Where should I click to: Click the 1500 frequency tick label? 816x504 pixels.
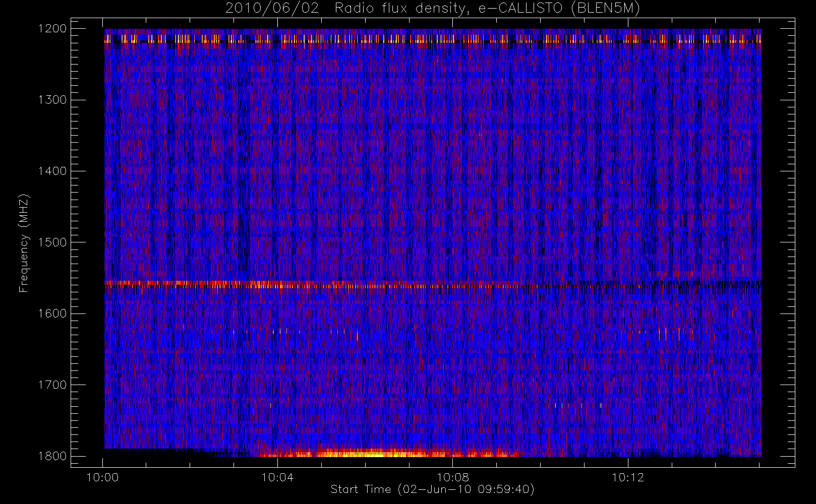click(x=52, y=242)
